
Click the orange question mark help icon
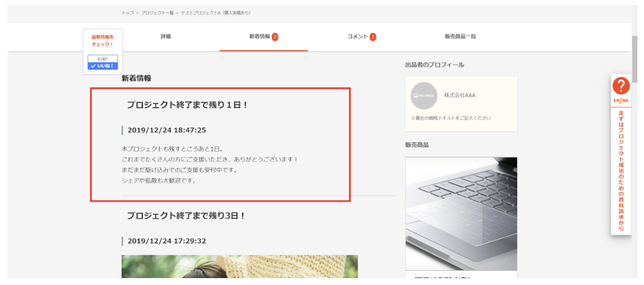click(621, 86)
